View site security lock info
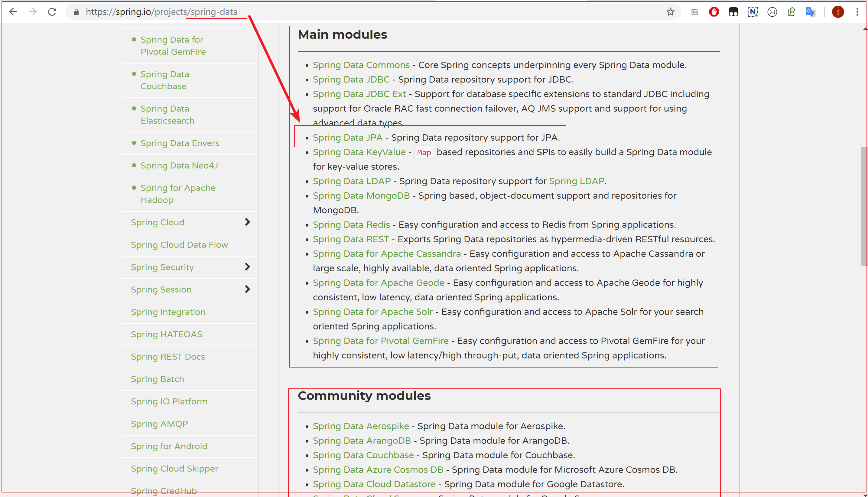This screenshot has width=868, height=497. [76, 12]
